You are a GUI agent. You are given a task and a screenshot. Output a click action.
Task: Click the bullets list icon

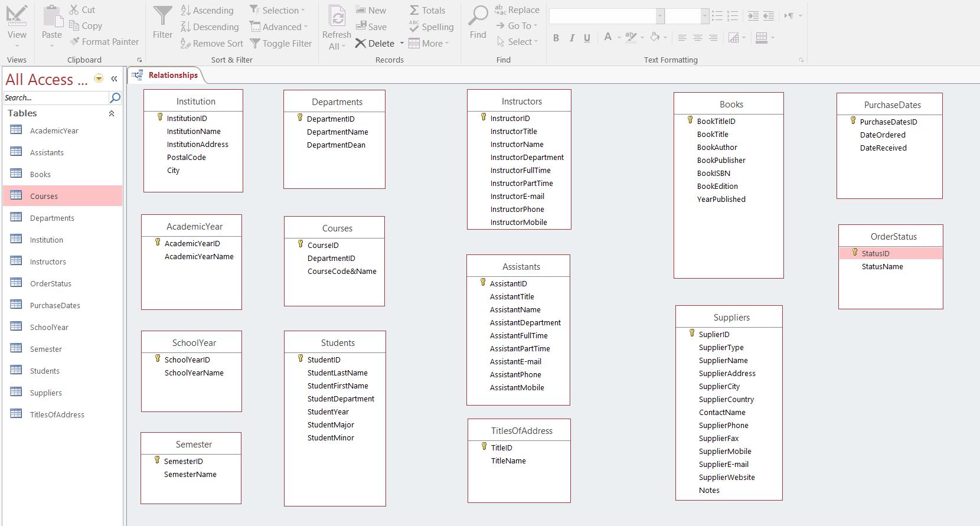coord(717,16)
